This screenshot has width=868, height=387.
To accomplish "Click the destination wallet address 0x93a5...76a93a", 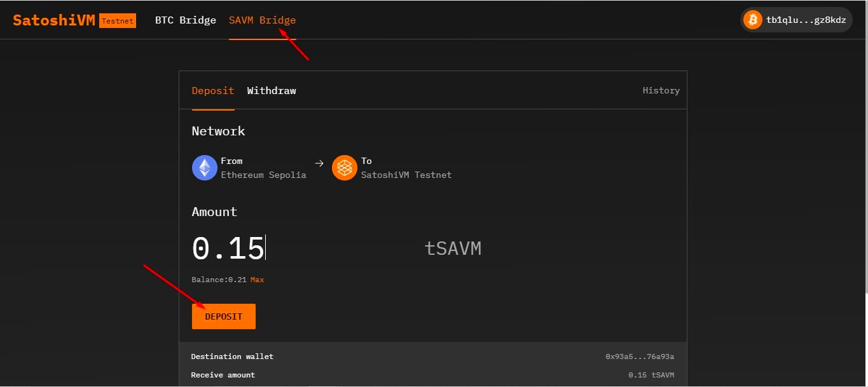I will click(x=640, y=357).
